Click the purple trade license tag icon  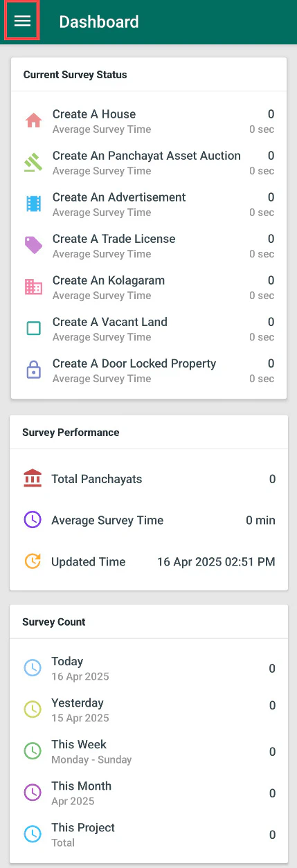(33, 246)
